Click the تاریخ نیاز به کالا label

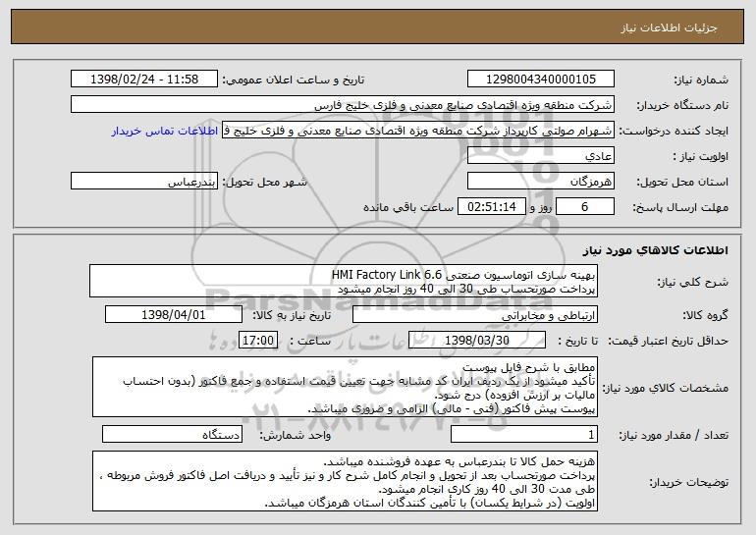pos(292,315)
